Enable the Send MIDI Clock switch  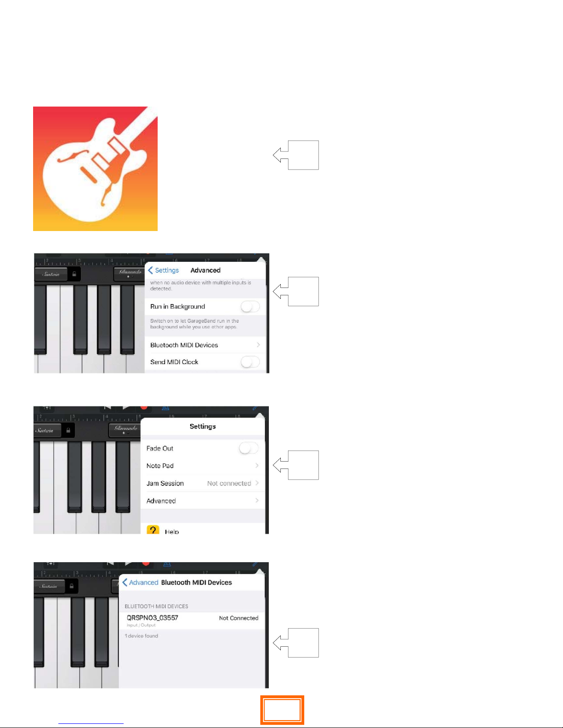coord(250,362)
